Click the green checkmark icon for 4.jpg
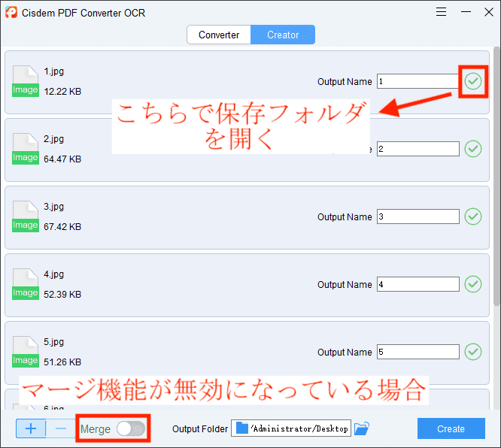Screen dimensions: 501x448 473,284
